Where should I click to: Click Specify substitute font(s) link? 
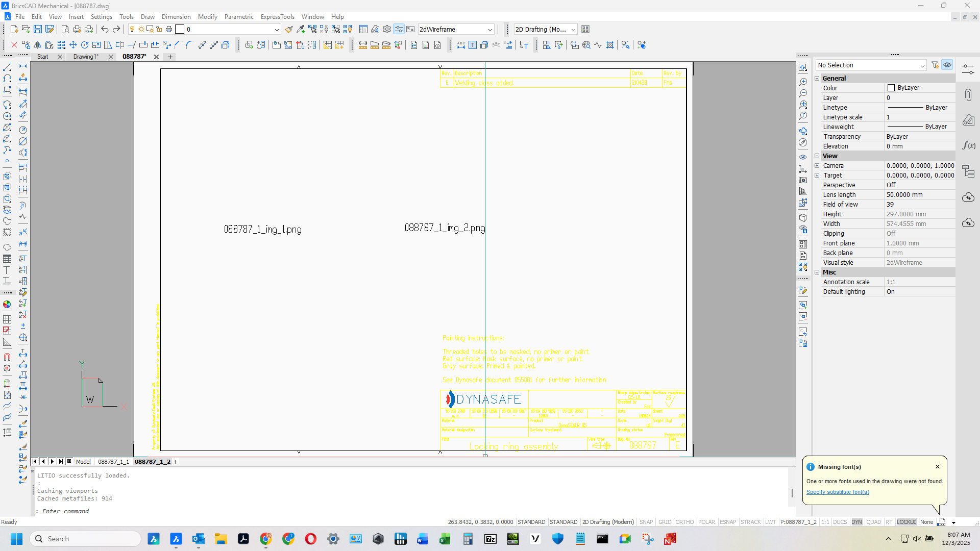(x=838, y=492)
